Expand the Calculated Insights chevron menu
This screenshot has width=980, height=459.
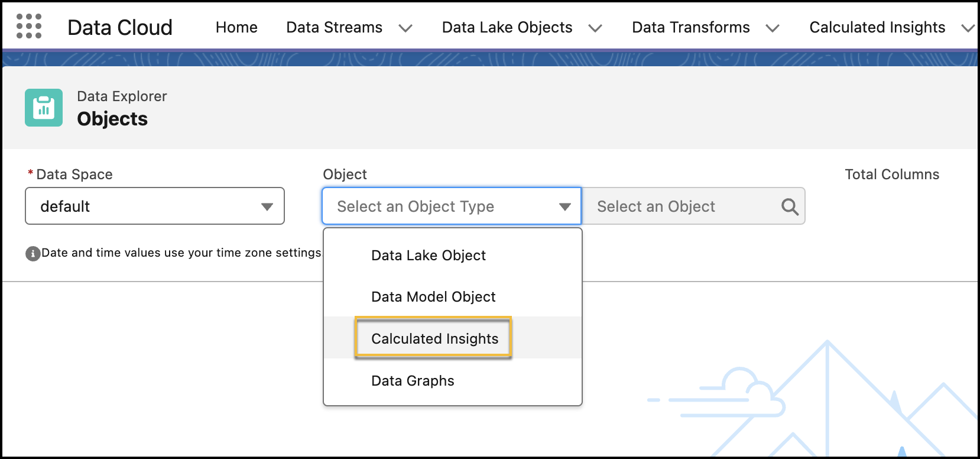tap(968, 28)
